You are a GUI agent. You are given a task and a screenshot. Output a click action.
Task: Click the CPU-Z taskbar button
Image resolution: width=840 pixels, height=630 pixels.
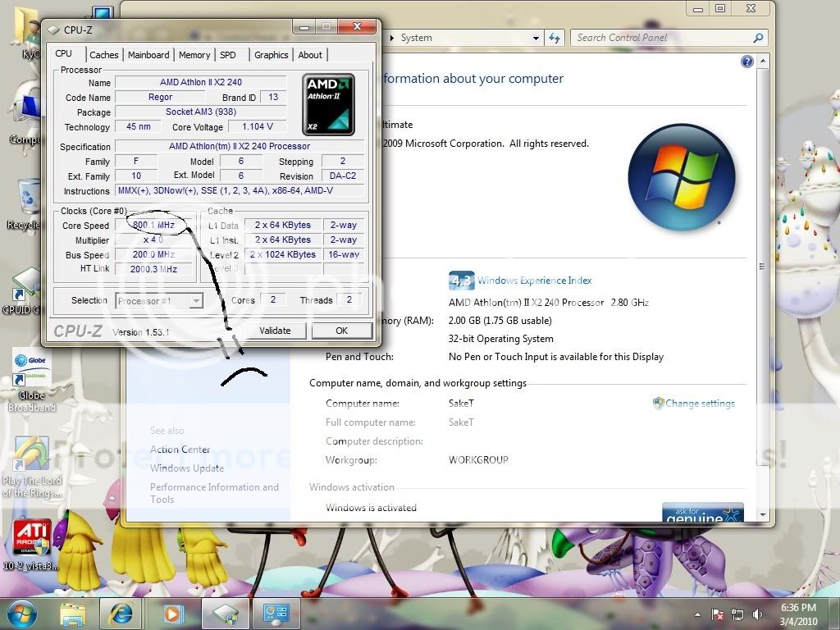[225, 614]
